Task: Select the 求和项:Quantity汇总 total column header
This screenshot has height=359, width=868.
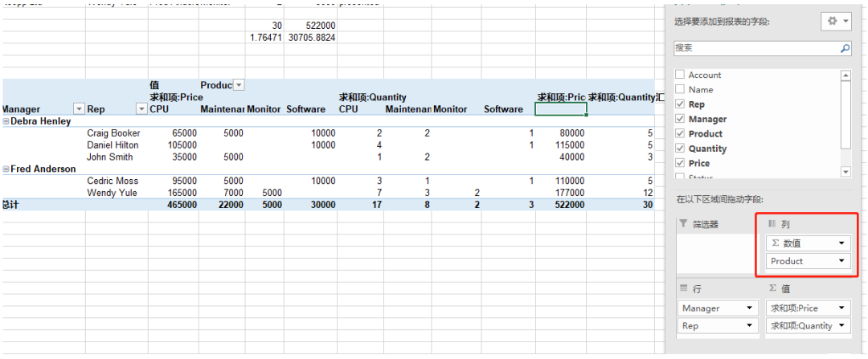Action: [625, 97]
